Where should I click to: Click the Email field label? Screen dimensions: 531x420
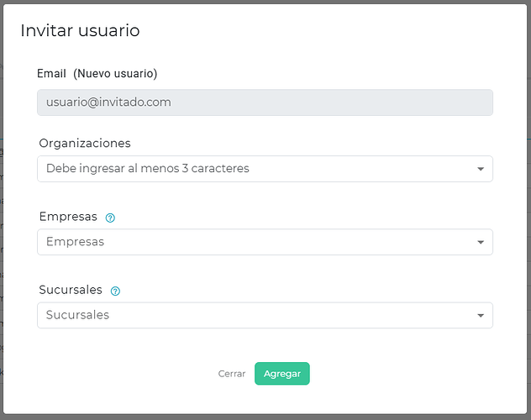51,74
